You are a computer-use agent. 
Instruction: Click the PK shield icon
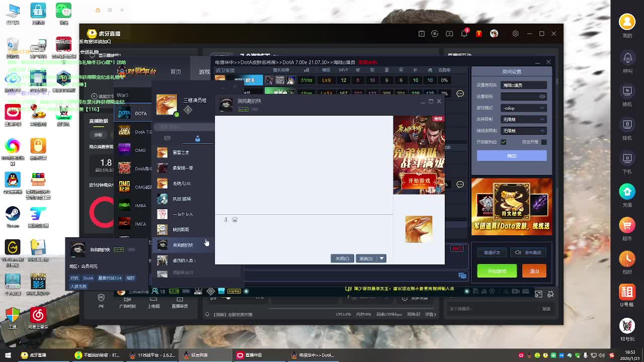click(x=101, y=298)
